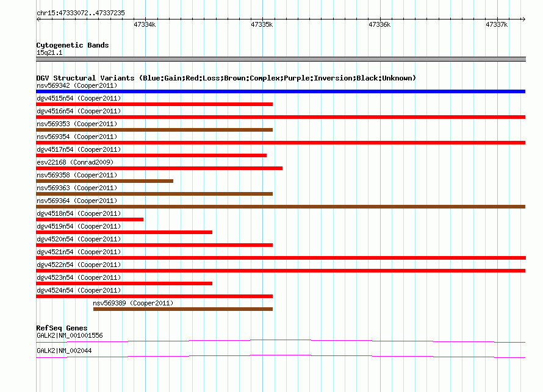Click the blue nsv569342 gain variant bar
The height and width of the screenshot is (392, 543).
pyautogui.click(x=281, y=91)
